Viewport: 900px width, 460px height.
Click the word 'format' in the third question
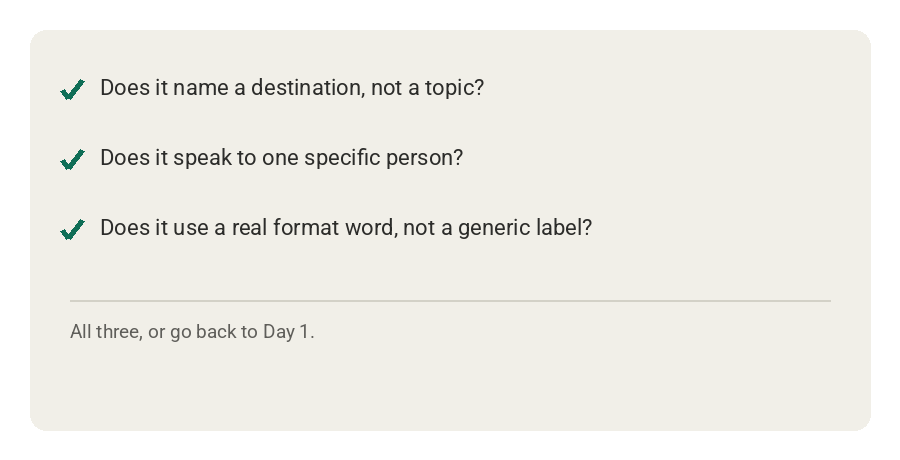306,228
